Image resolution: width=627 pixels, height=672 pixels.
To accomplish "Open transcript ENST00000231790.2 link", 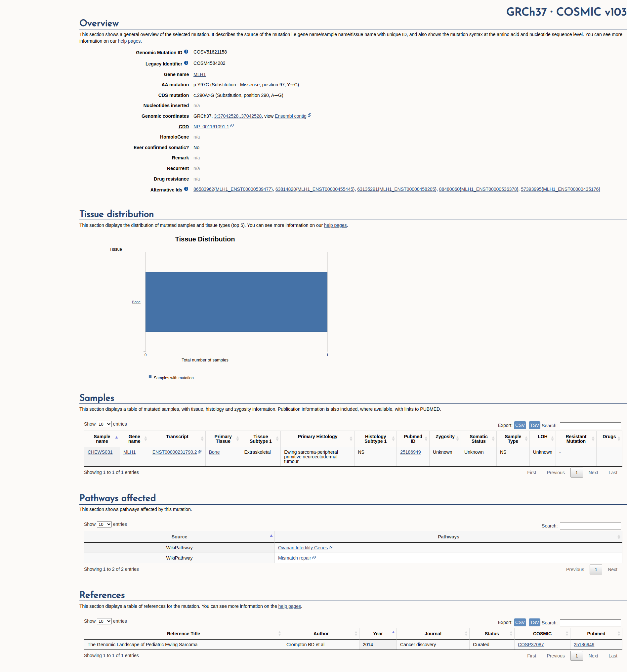I will [174, 452].
